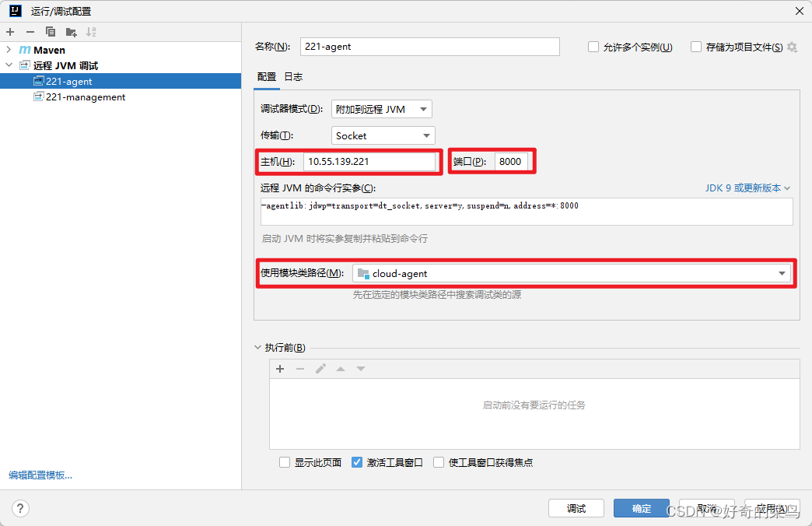Uncheck 激活工具窗口 checkbox

357,462
